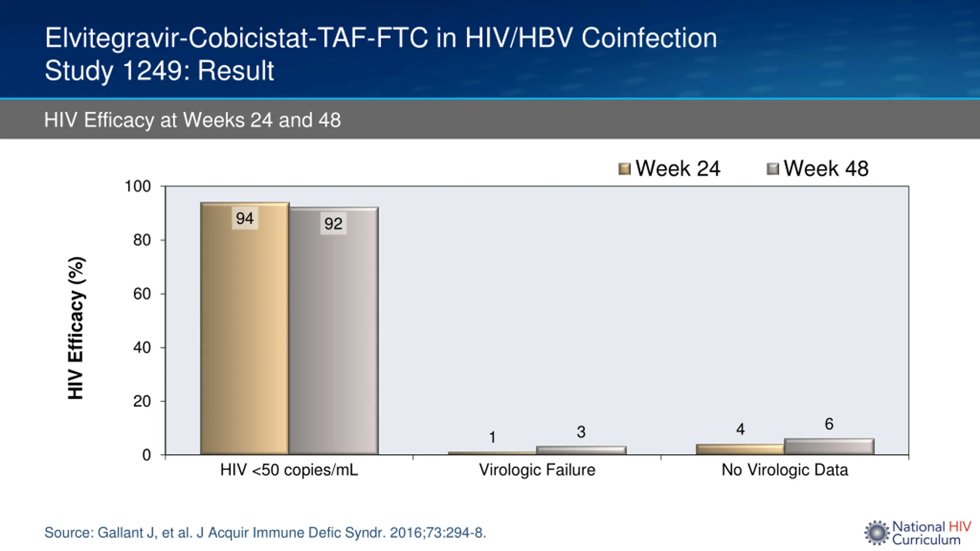Select the No Virologic Data Week 24 bar
Viewport: 980px width, 551px height.
(740, 450)
